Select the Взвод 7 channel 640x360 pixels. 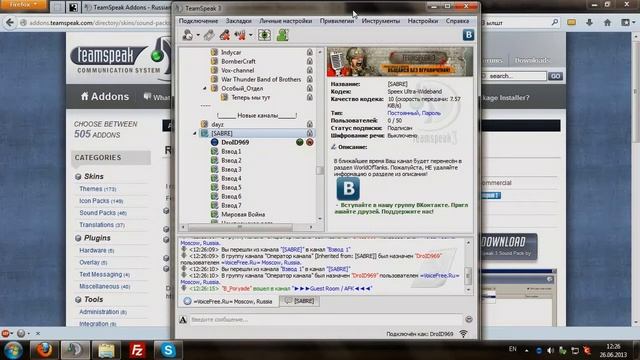pos(231,205)
